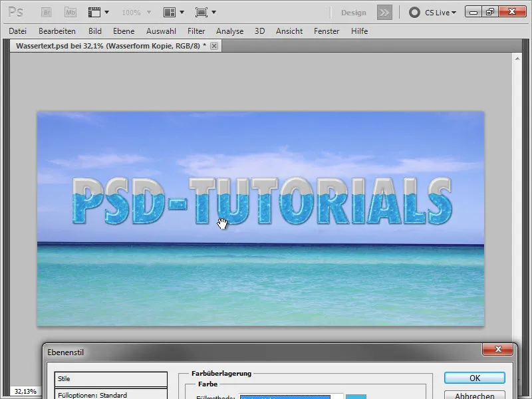Click the Photoshop Ps logo icon
The width and height of the screenshot is (532, 399).
[15, 13]
